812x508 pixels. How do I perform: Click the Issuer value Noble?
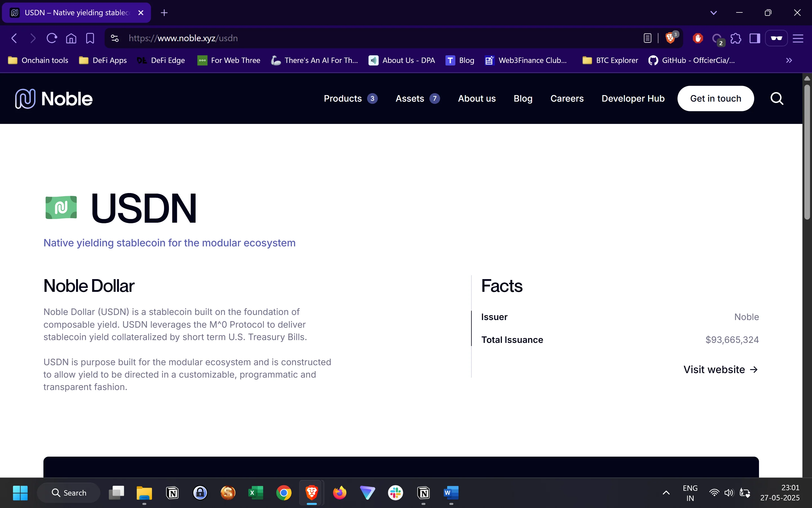click(746, 317)
